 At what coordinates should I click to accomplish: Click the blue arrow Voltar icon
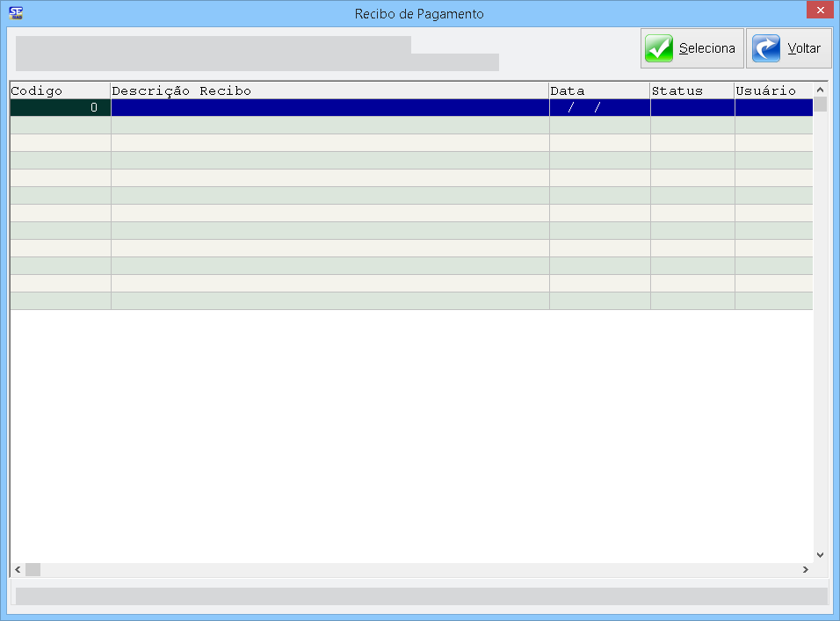click(x=766, y=48)
